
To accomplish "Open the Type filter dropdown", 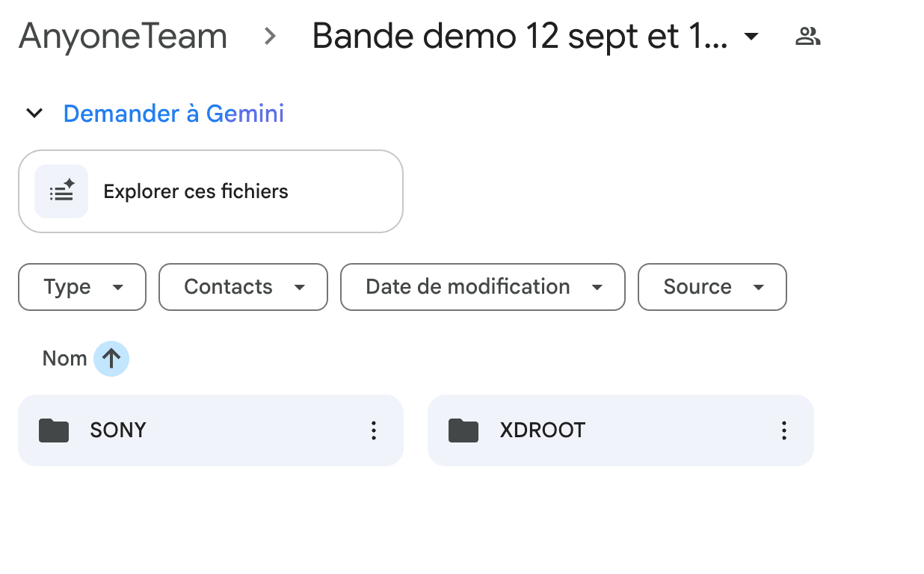I will [x=81, y=287].
